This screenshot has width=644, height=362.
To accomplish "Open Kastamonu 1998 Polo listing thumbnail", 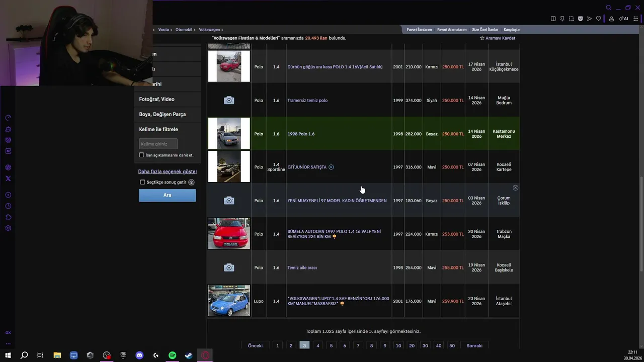I will (x=229, y=133).
